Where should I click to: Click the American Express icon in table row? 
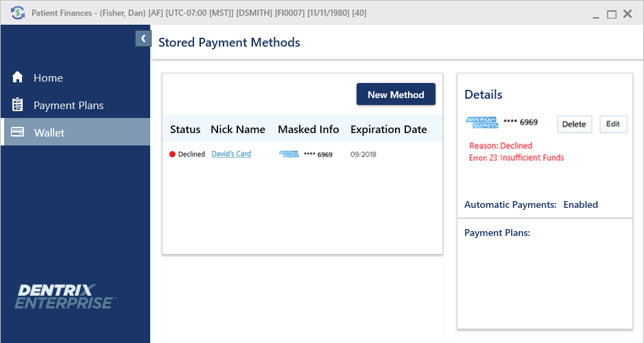(289, 154)
